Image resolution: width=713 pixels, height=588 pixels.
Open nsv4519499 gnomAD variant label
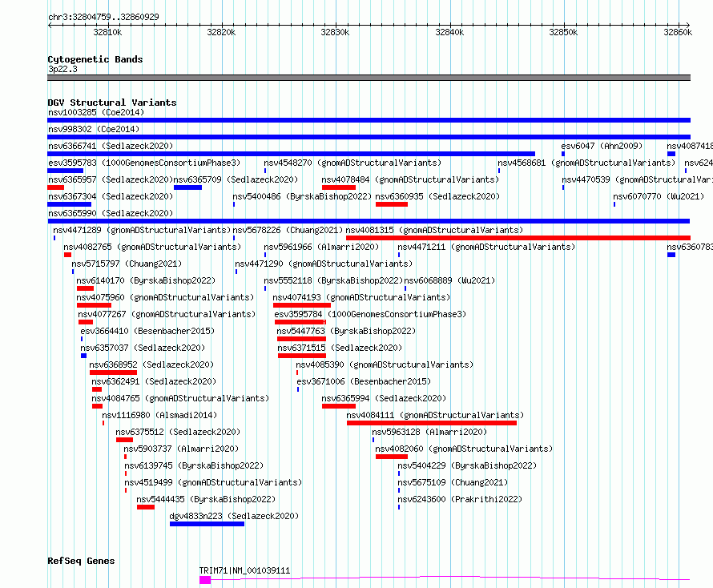[x=213, y=482]
